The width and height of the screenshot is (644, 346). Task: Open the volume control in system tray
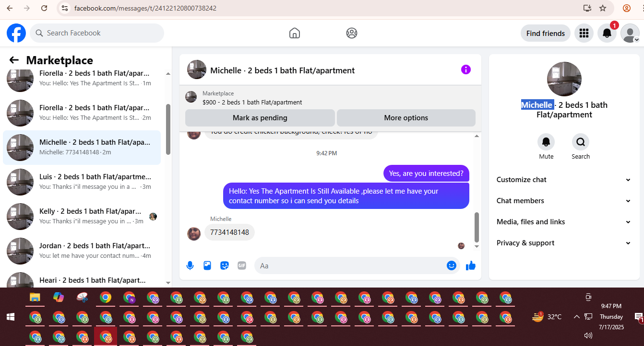(x=588, y=335)
